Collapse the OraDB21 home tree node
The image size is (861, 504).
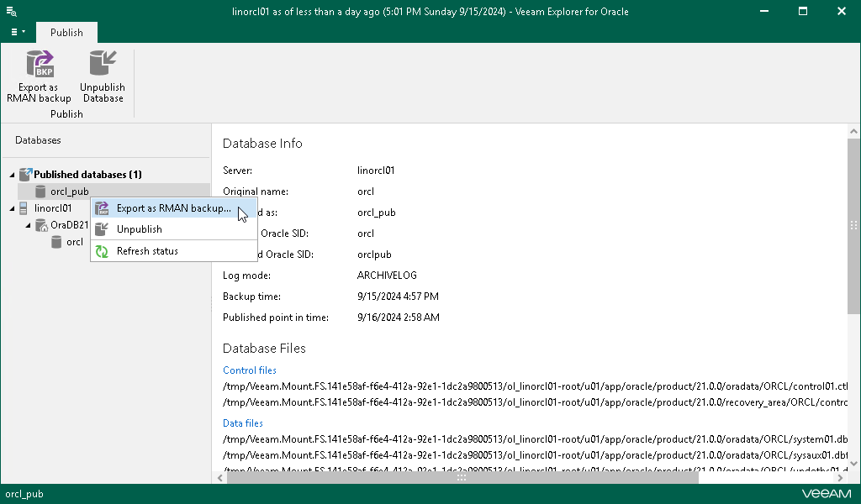(28, 225)
